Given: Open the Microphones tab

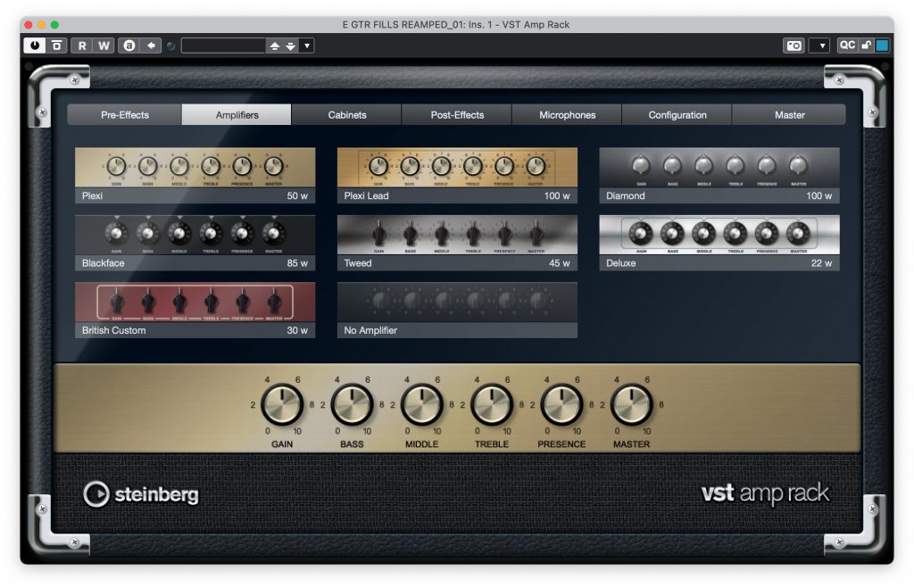Looking at the screenshot, I should [566, 114].
